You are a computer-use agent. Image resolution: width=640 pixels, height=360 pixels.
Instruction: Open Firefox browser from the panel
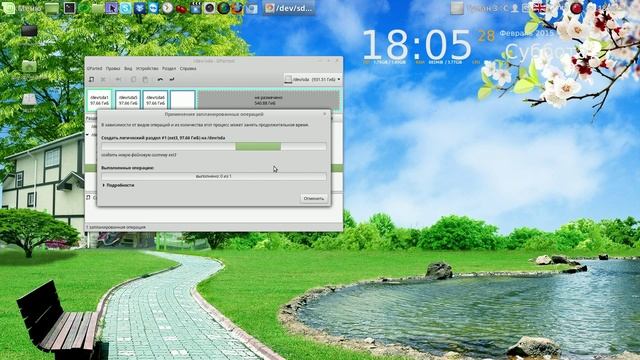click(x=237, y=8)
